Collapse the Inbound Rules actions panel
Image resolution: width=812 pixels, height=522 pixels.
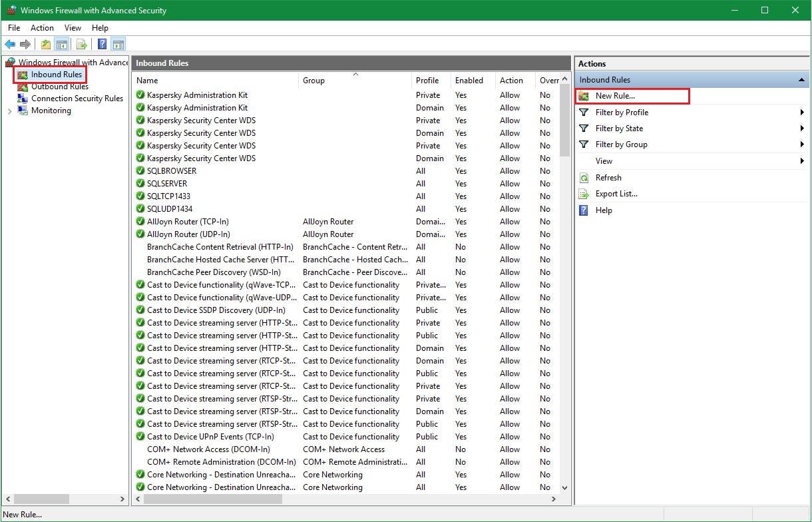click(801, 79)
